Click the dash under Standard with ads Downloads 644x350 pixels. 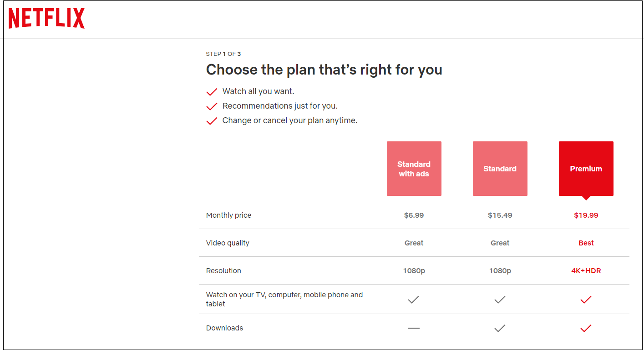pyautogui.click(x=414, y=328)
